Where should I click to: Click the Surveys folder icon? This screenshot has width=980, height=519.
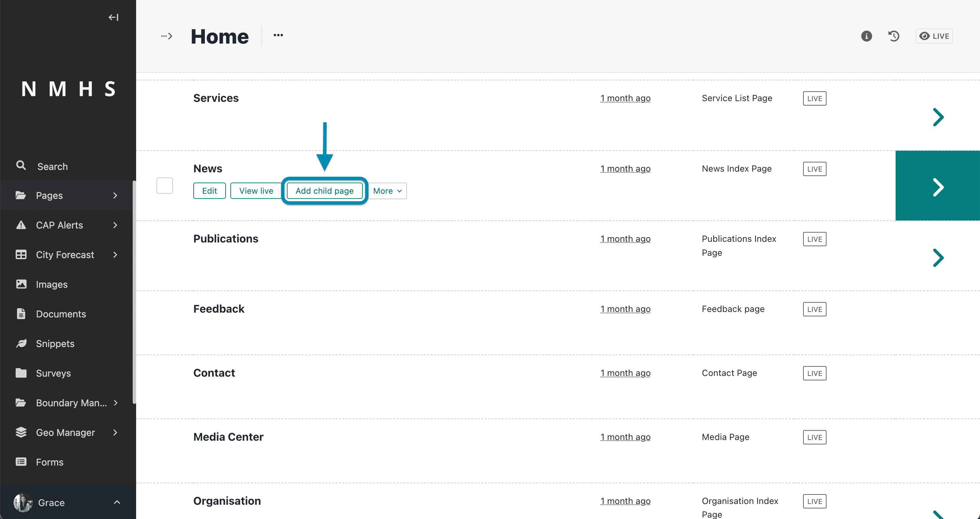[21, 373]
